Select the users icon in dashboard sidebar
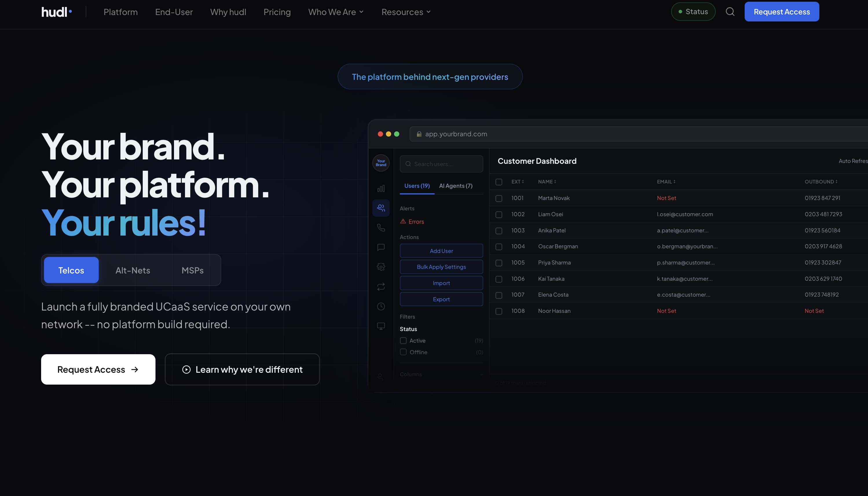The width and height of the screenshot is (868, 496). tap(381, 208)
